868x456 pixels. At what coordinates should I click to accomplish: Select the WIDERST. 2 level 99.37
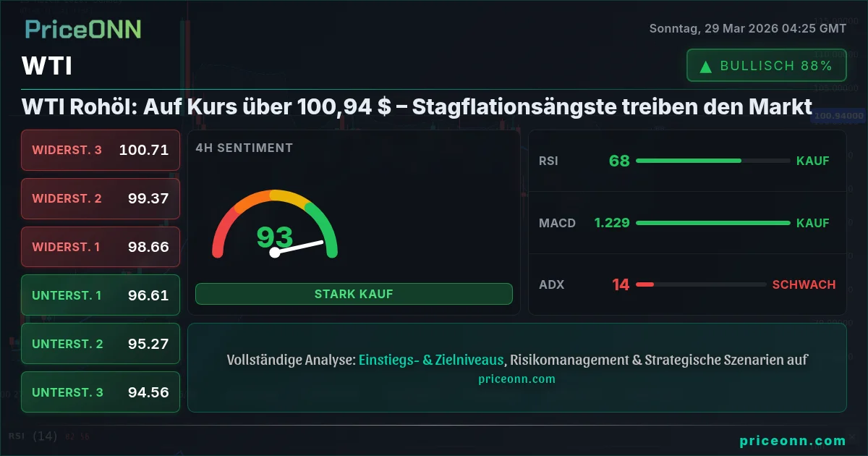coord(101,198)
